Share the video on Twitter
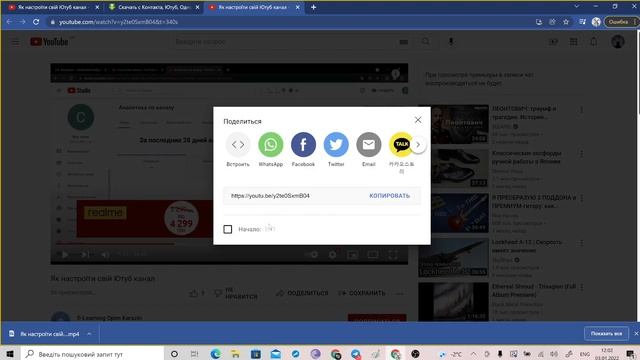Screen dimensions: 640x360 [336, 144]
